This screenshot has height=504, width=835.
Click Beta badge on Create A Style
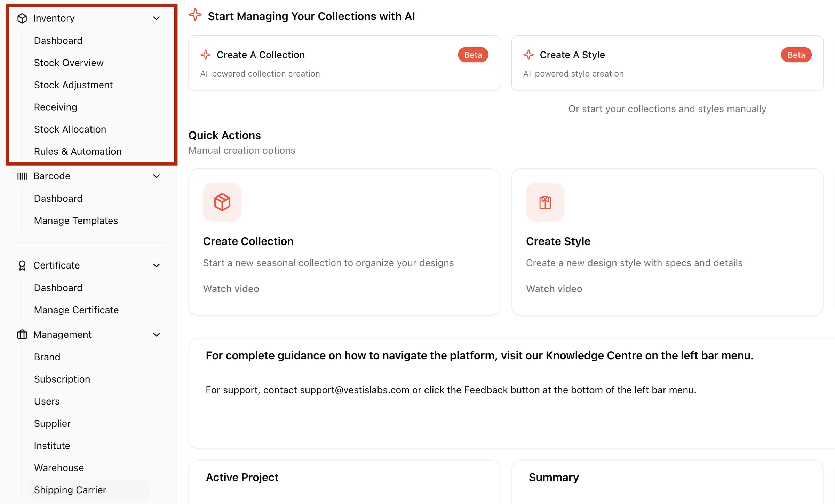(796, 55)
